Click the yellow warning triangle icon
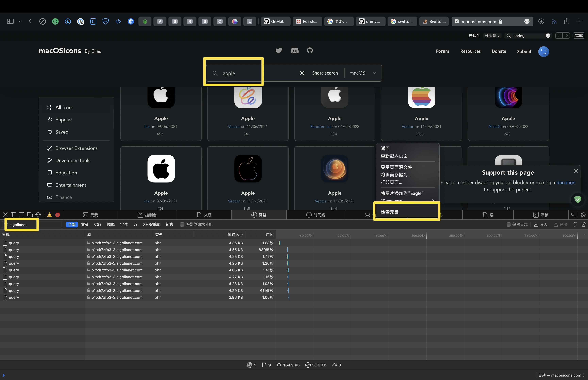The image size is (588, 380). pos(50,215)
